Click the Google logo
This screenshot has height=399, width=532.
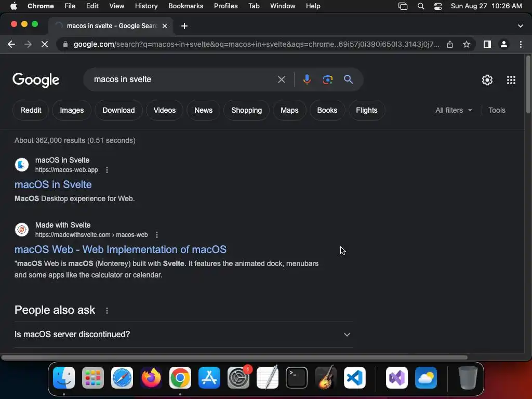pyautogui.click(x=36, y=80)
